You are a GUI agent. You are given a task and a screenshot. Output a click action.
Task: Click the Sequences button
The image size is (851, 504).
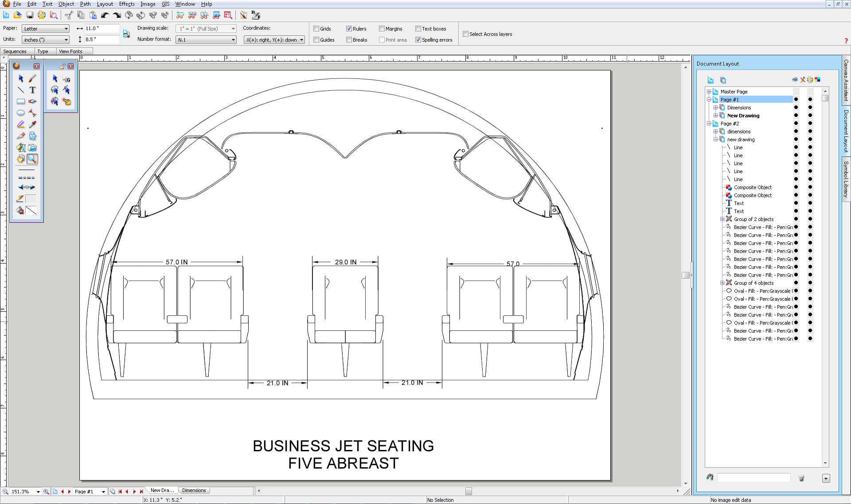pos(15,51)
